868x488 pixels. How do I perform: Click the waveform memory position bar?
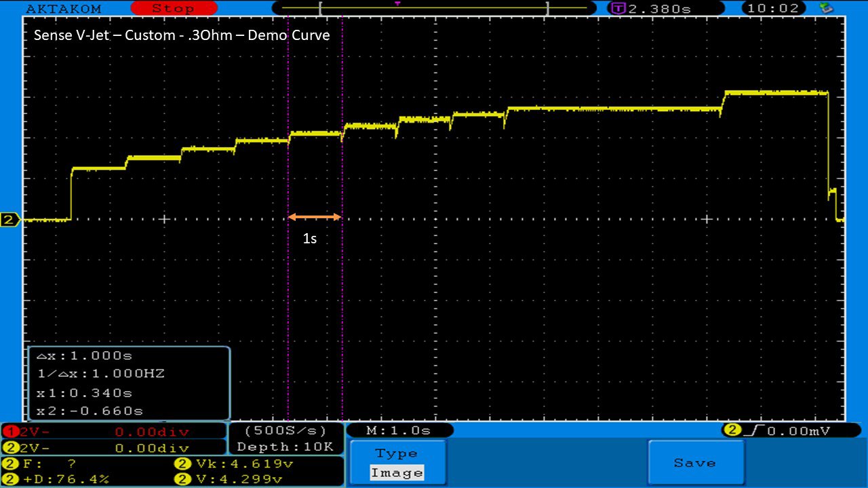tap(434, 8)
